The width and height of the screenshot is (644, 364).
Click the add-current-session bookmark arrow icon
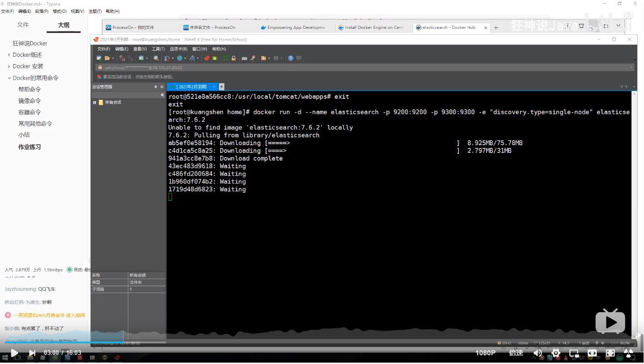[x=99, y=77]
